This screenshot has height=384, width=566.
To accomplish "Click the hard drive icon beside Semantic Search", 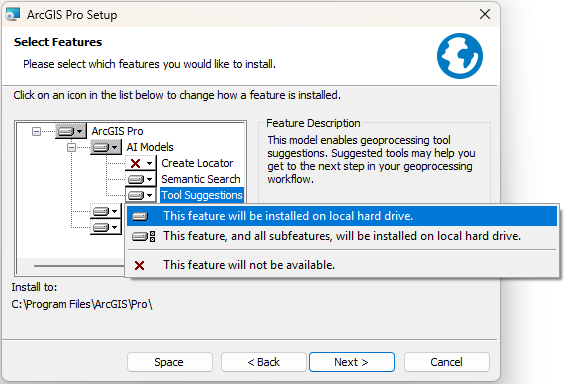I will coord(136,179).
